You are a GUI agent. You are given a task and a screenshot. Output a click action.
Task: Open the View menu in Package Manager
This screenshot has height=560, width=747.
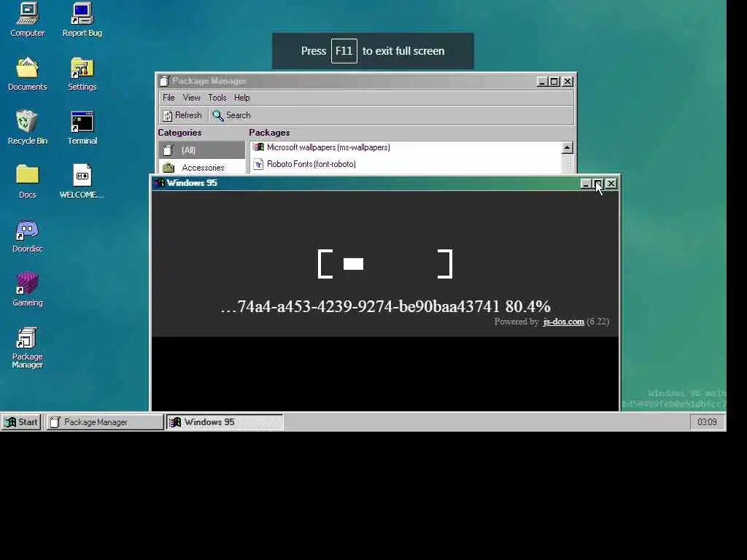[191, 98]
